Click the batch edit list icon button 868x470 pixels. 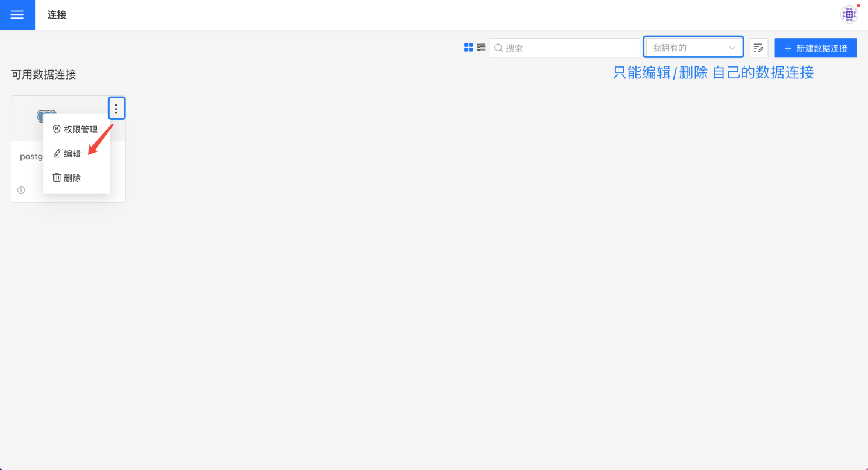click(x=758, y=48)
